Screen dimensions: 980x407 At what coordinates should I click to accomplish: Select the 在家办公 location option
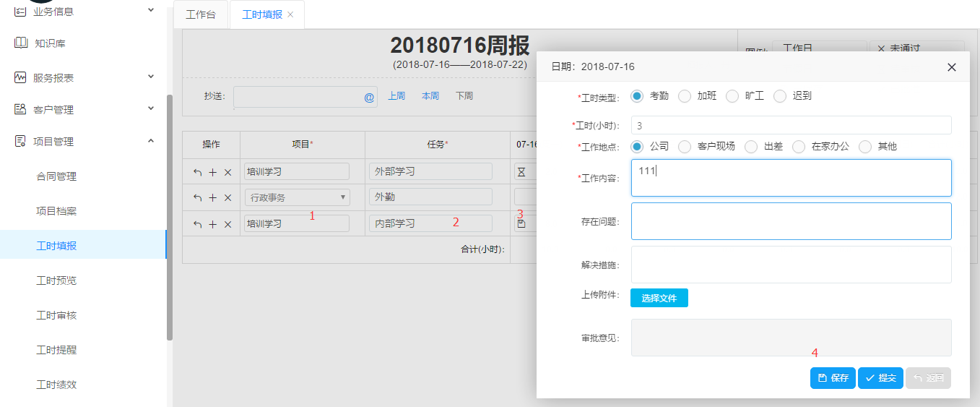[x=799, y=147]
